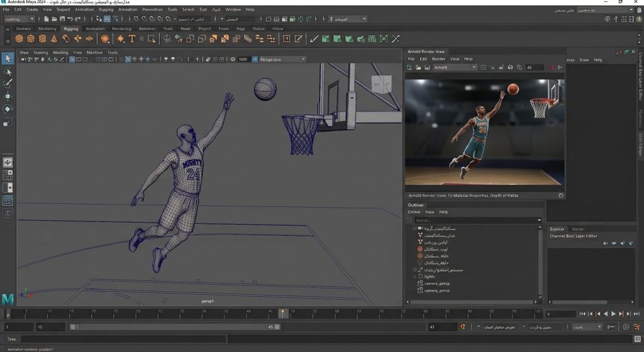Click the rendered basketball player thumbnail
This screenshot has width=644, height=352.
(484, 132)
